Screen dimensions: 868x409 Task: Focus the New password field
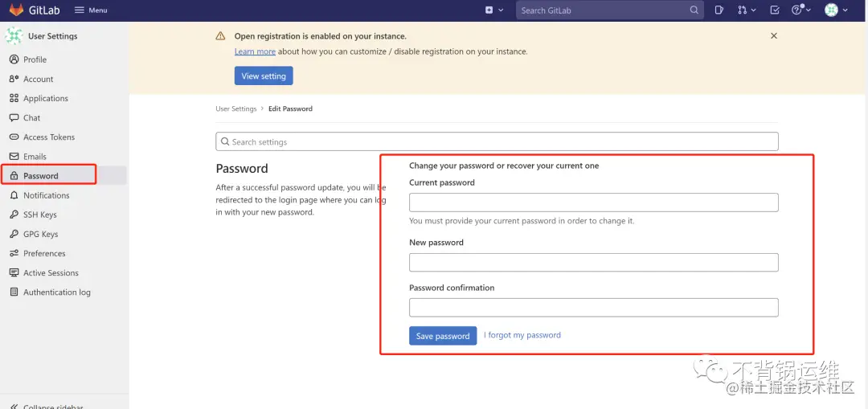click(x=593, y=262)
